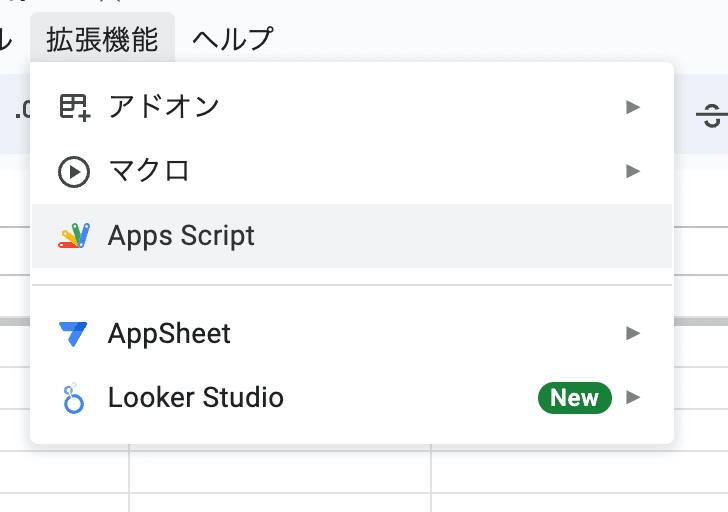
Task: Click the Looker Studio logo icon
Action: pos(73,398)
